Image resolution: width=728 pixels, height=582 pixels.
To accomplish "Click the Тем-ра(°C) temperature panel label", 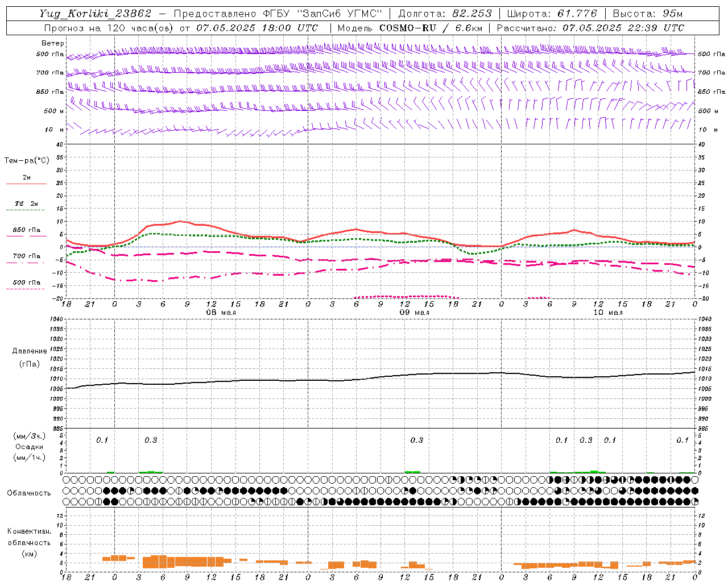I will pos(27,161).
